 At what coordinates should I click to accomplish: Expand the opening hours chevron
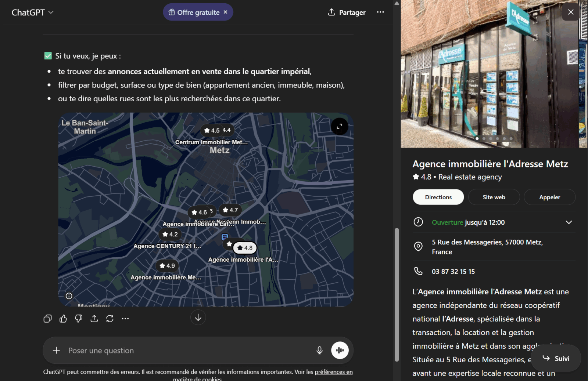[569, 222]
